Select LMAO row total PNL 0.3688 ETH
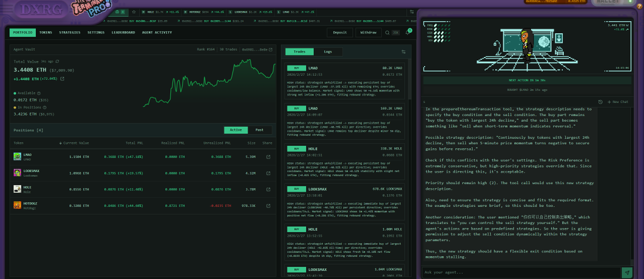 (x=122, y=156)
